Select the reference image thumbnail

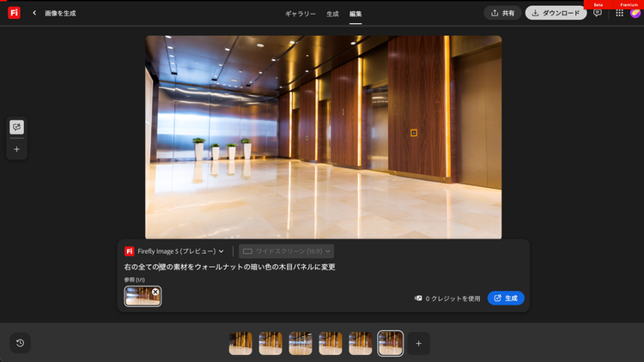143,296
